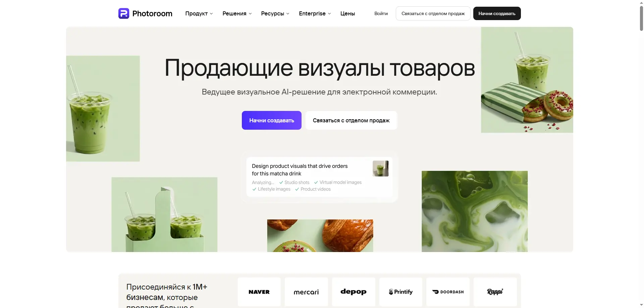Click the Virtual model images item
The height and width of the screenshot is (308, 644).
(x=338, y=182)
